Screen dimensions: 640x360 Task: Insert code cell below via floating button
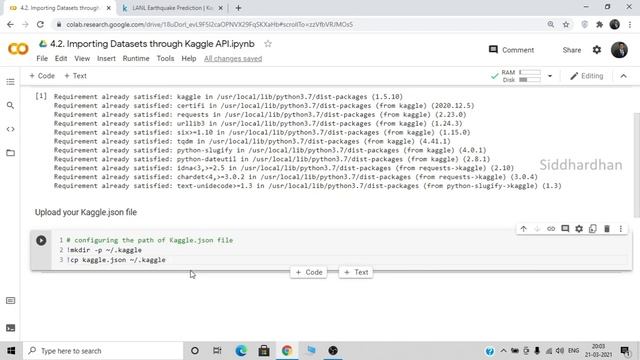point(309,272)
